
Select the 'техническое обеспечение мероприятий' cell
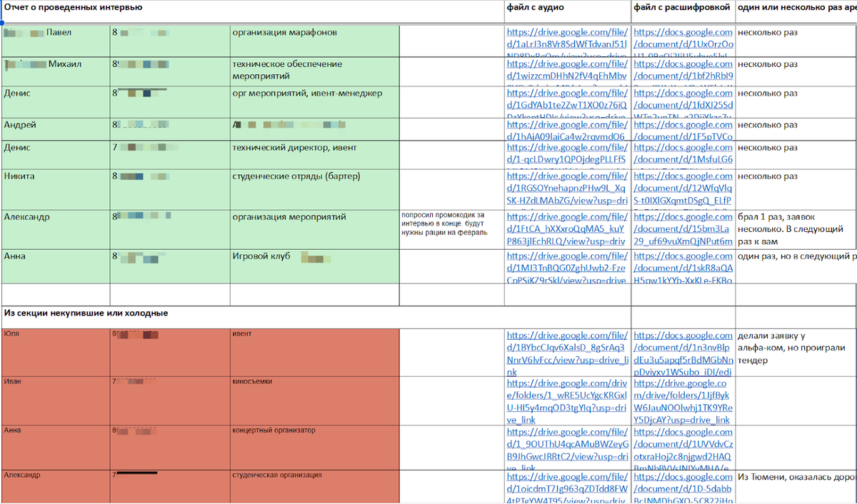[314, 71]
